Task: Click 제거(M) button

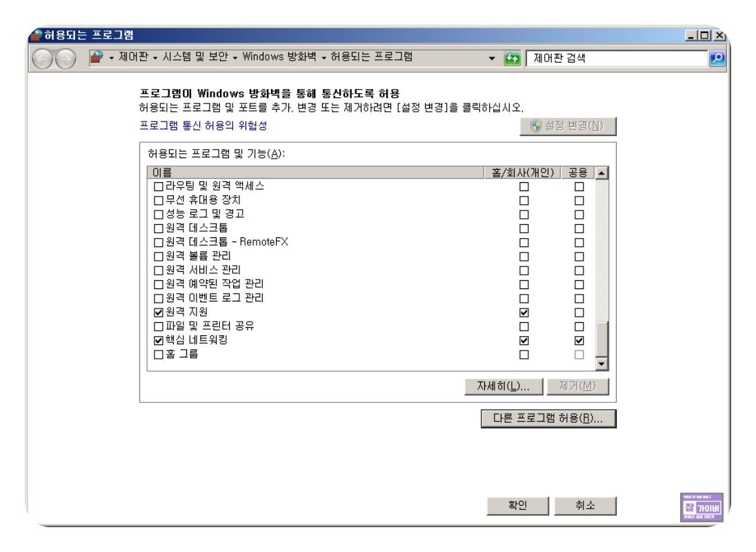Action: (x=577, y=386)
